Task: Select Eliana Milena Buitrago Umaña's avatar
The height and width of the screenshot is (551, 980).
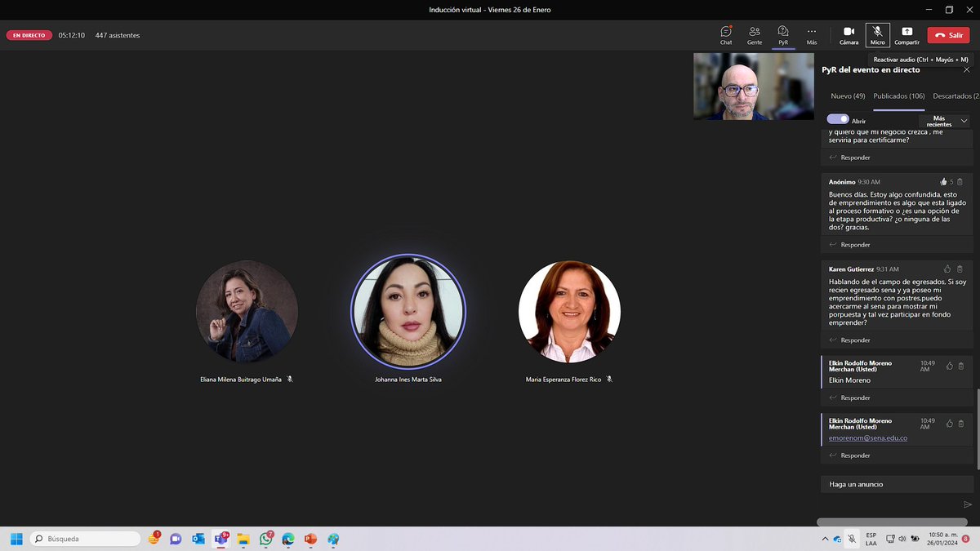Action: tap(247, 312)
